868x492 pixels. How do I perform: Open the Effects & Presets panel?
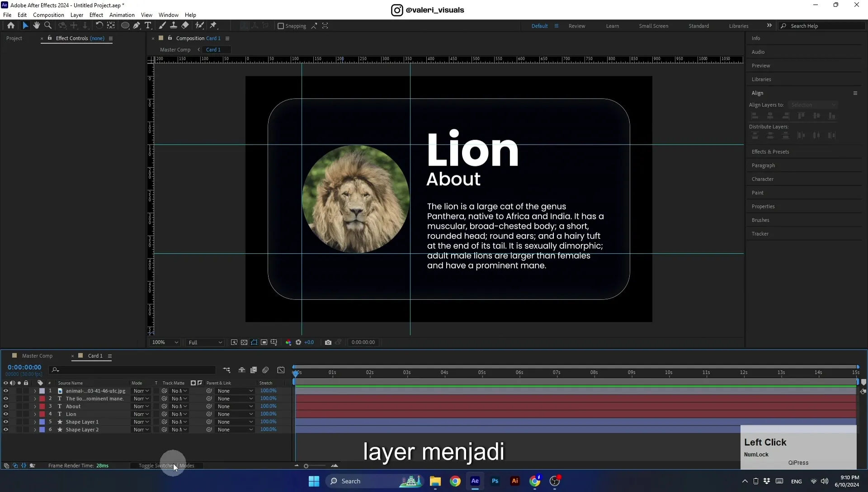(x=770, y=152)
